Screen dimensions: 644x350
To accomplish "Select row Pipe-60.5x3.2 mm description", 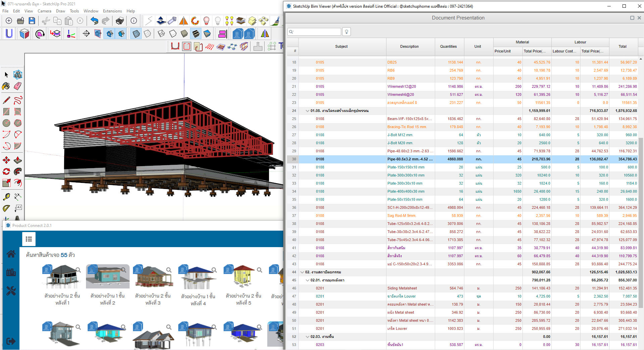I will pyautogui.click(x=410, y=159).
